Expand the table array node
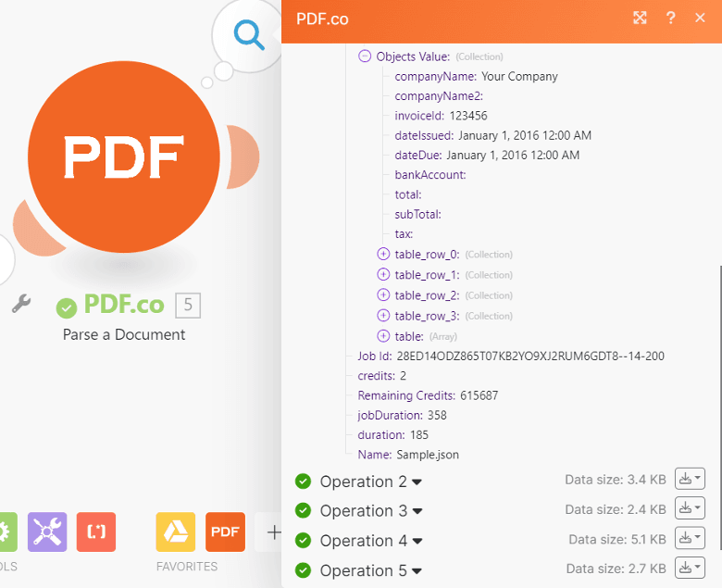This screenshot has width=722, height=588. pos(383,336)
